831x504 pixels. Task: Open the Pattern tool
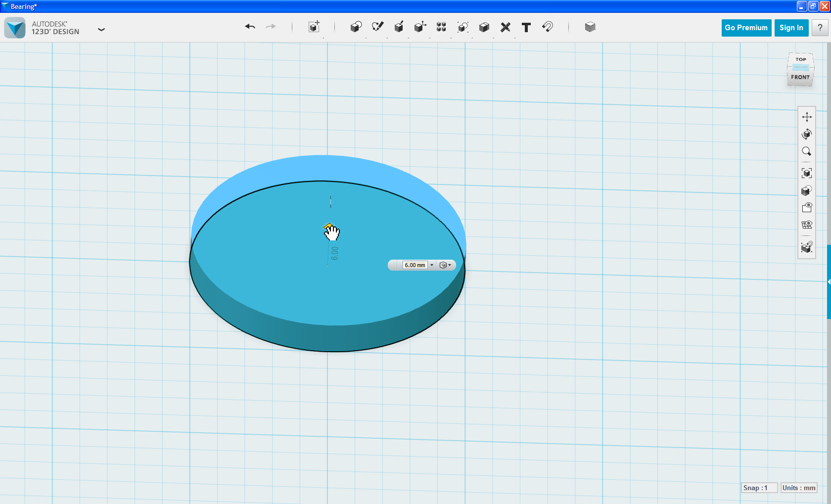tap(441, 27)
